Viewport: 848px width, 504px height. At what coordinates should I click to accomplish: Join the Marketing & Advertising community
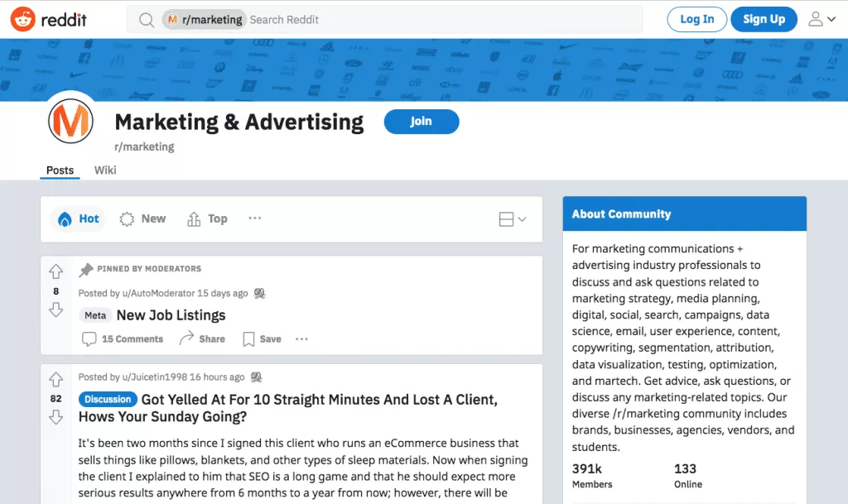click(x=422, y=122)
